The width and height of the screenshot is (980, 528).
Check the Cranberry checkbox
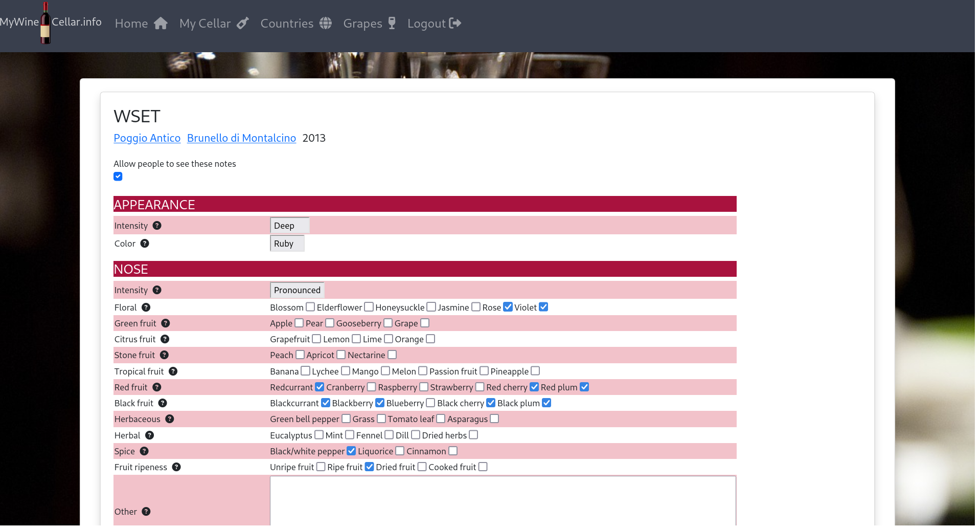(372, 387)
